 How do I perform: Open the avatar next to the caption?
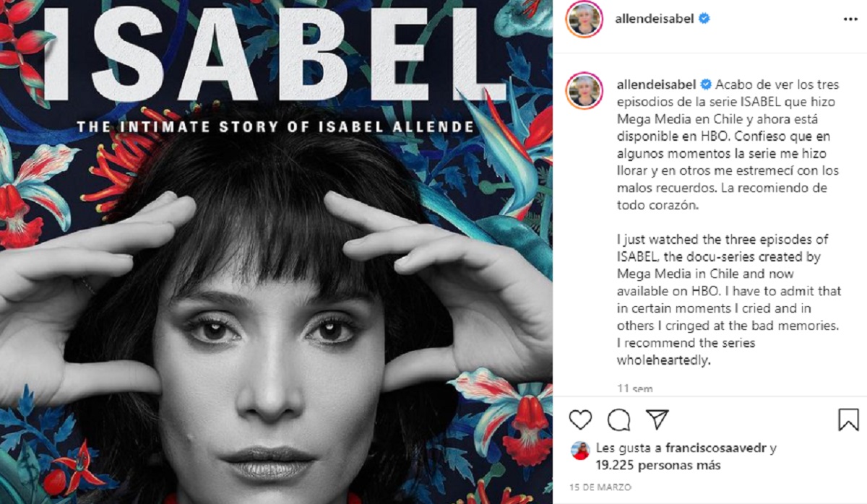585,90
